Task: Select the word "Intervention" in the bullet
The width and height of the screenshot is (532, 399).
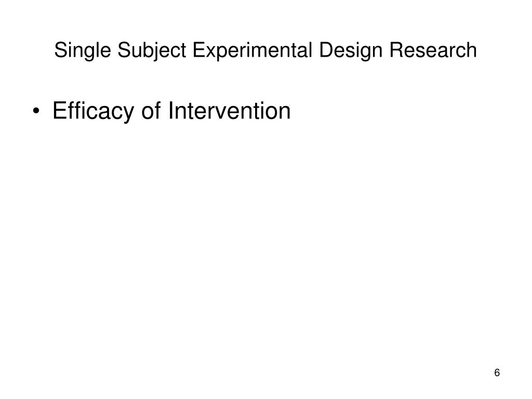Action: tap(229, 110)
